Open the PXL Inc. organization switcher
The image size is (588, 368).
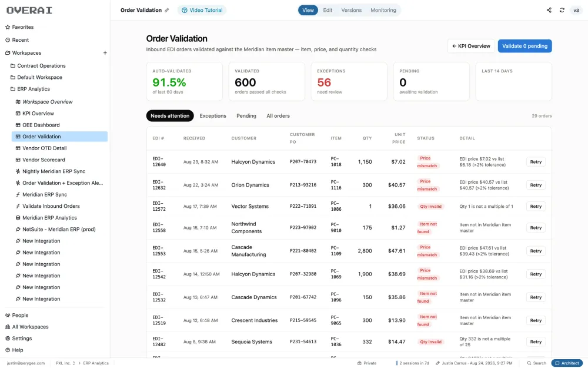point(65,363)
